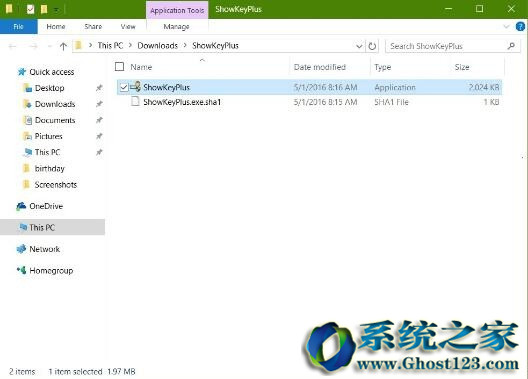Click the Refresh icon in address bar
The image size is (528, 379).
click(x=372, y=46)
